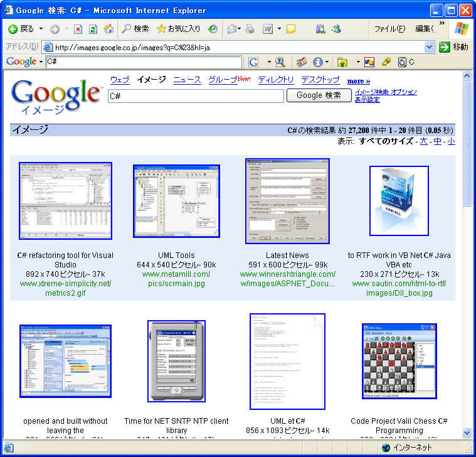The image size is (476, 457).
Task: Click in the page's C# search box
Action: pos(196,96)
